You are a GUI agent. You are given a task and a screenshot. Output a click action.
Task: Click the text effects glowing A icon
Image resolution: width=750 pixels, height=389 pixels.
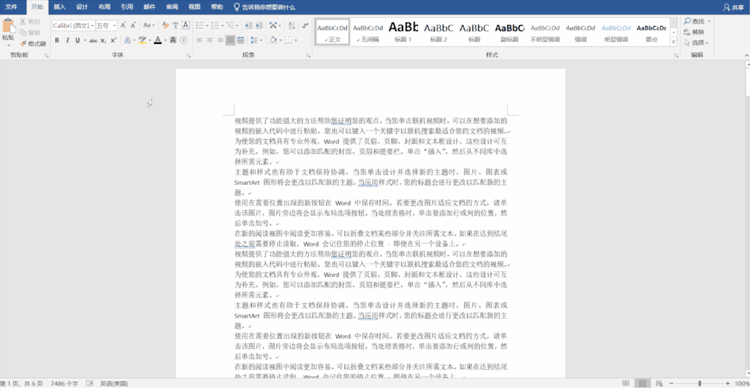tap(127, 40)
